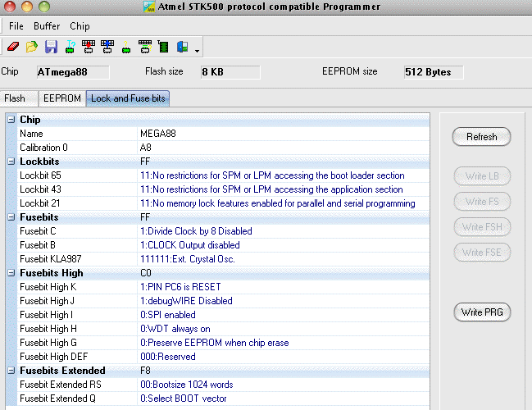Click the blue door exit icon
532x410 pixels.
pyautogui.click(x=183, y=47)
